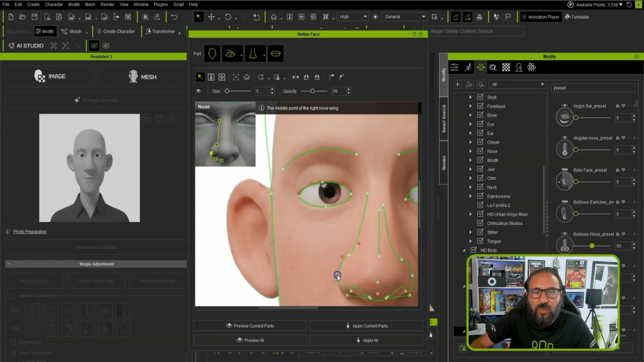The width and height of the screenshot is (644, 362).
Task: Uncheck the Brow category checkbox
Action: coord(480,115)
